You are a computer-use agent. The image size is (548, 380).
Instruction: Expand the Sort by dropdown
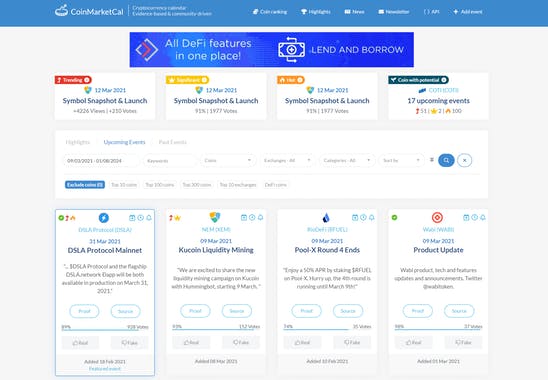coord(402,160)
